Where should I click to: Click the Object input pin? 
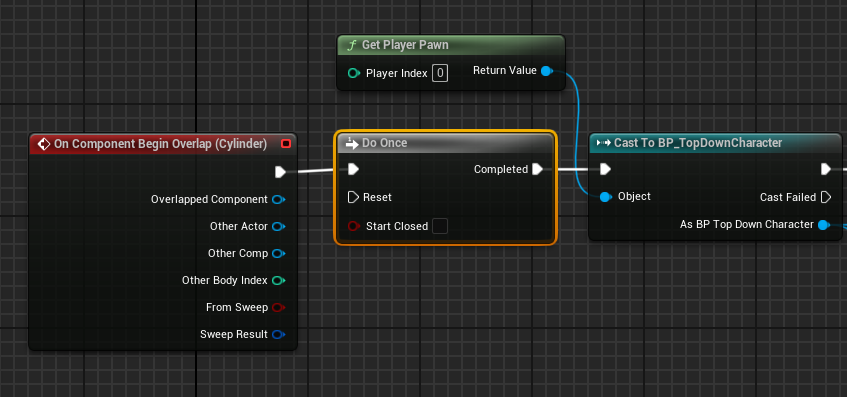tap(606, 197)
